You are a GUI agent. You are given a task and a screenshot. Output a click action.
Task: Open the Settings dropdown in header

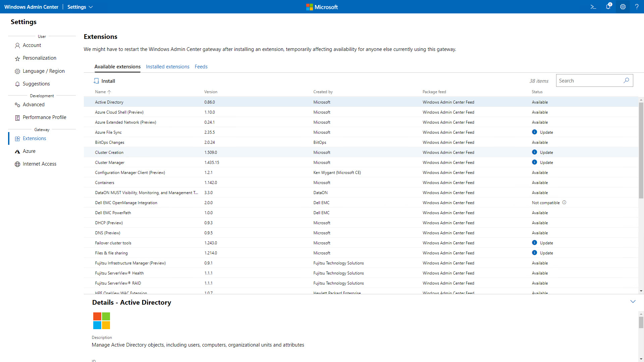[x=80, y=7]
